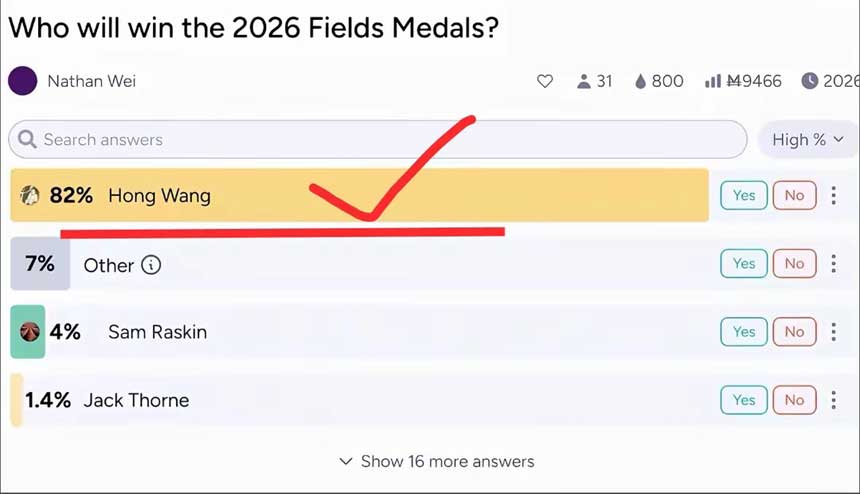Bet No on Sam Raskin
Image resolution: width=860 pixels, height=494 pixels.
(794, 331)
